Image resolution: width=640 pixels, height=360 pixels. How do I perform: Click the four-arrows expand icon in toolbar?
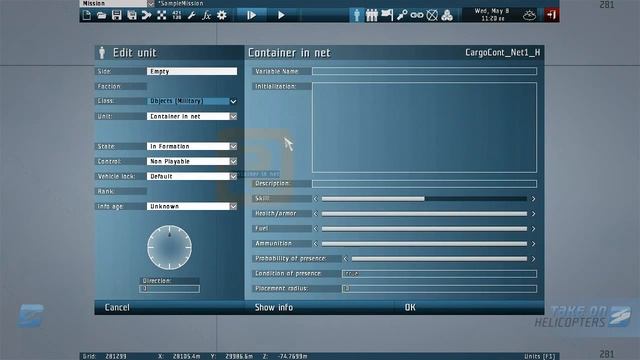(x=162, y=16)
